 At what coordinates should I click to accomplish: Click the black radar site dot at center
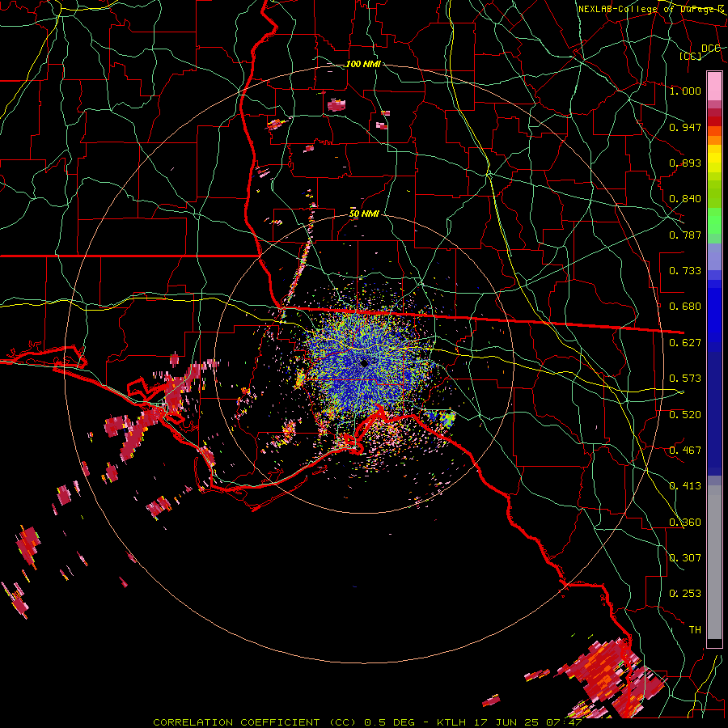(365, 363)
